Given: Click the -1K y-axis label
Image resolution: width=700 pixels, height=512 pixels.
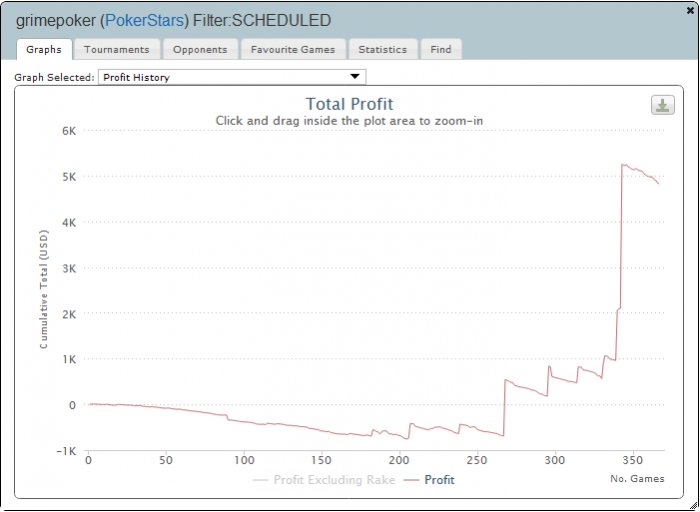Looking at the screenshot, I should [64, 451].
